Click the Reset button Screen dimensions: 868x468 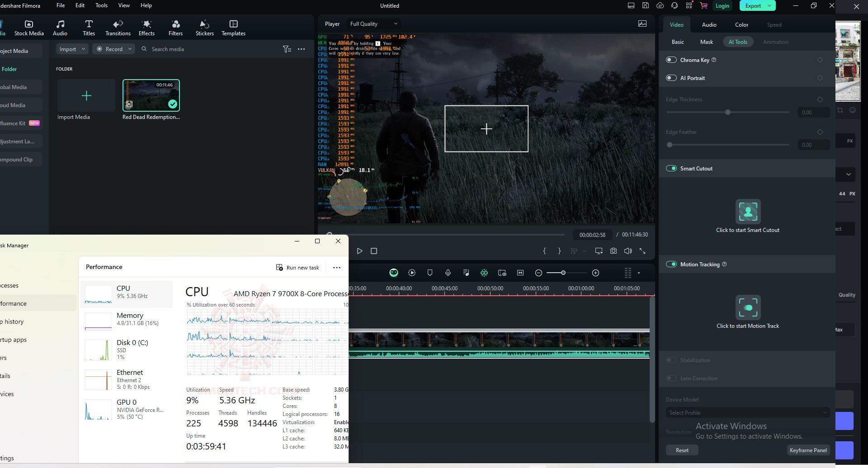pyautogui.click(x=682, y=450)
